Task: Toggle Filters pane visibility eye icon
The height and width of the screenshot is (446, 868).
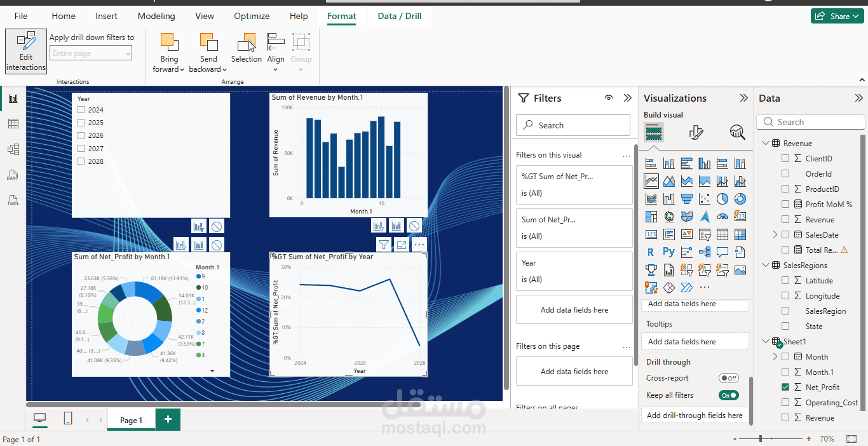Action: pyautogui.click(x=609, y=98)
